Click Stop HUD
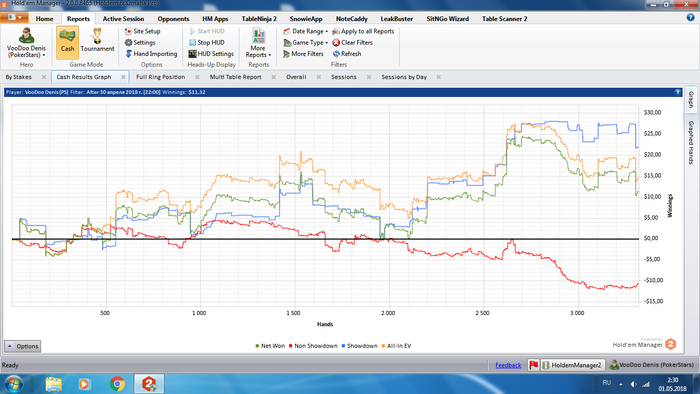The image size is (700, 394). click(x=207, y=42)
